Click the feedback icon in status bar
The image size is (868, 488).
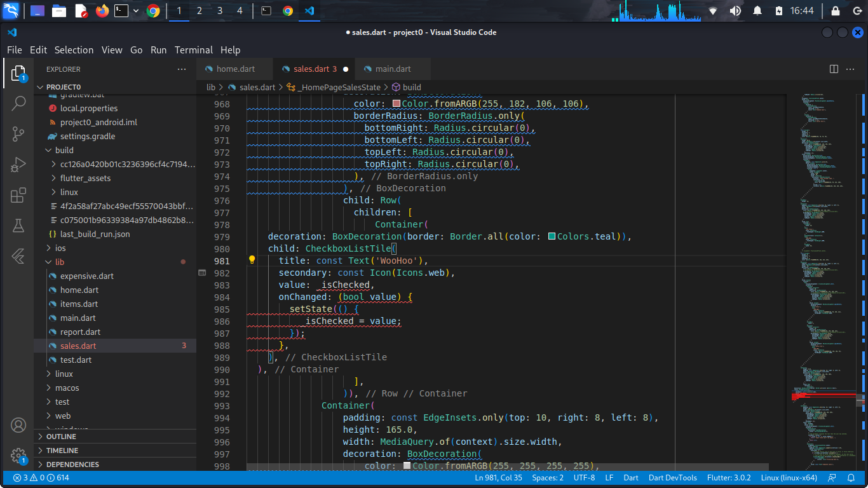(832, 478)
